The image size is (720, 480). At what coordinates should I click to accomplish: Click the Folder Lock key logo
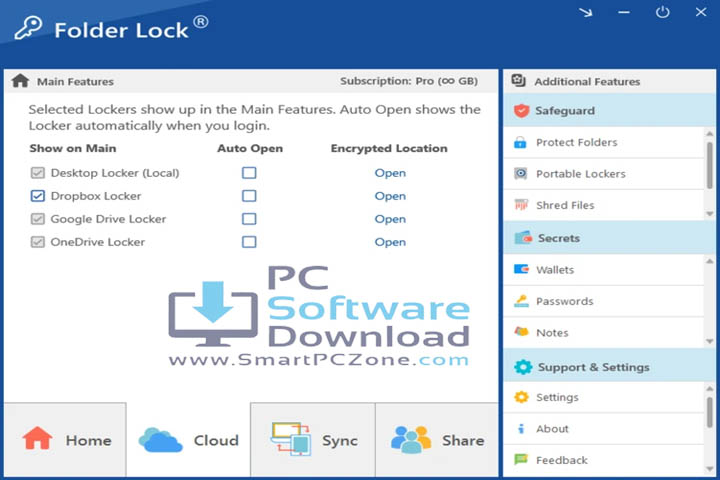pos(28,28)
